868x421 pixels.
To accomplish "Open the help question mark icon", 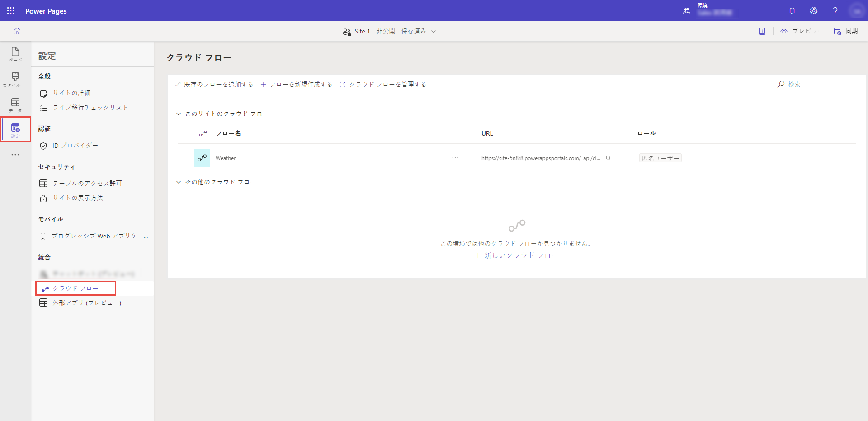I will tap(835, 11).
